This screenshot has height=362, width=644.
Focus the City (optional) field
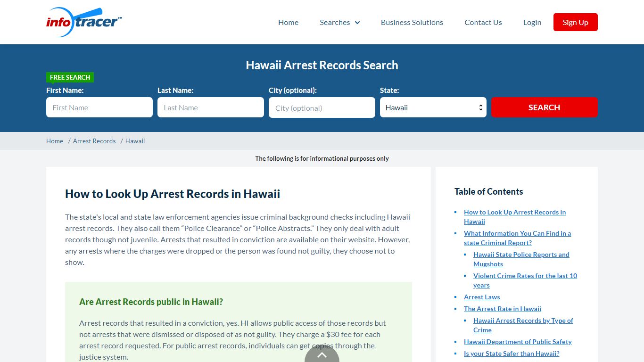tap(322, 107)
